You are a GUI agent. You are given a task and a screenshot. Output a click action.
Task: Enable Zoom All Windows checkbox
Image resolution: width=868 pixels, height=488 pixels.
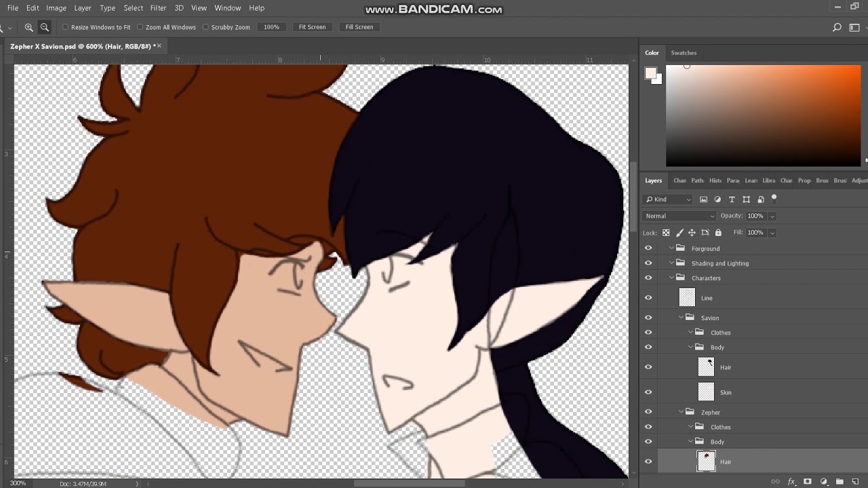tap(140, 27)
